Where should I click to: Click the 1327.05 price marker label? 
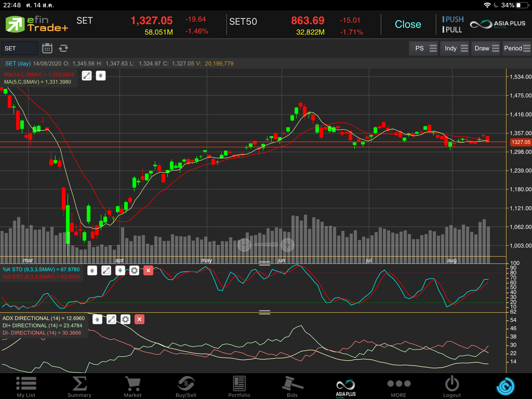tap(521, 142)
